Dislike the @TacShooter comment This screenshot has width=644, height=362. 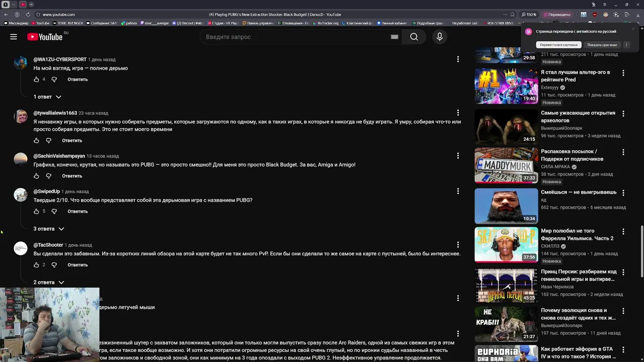click(54, 265)
